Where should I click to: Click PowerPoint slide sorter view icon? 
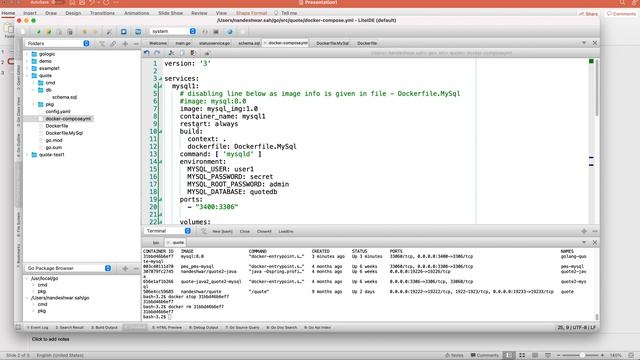pyautogui.click(x=522, y=355)
